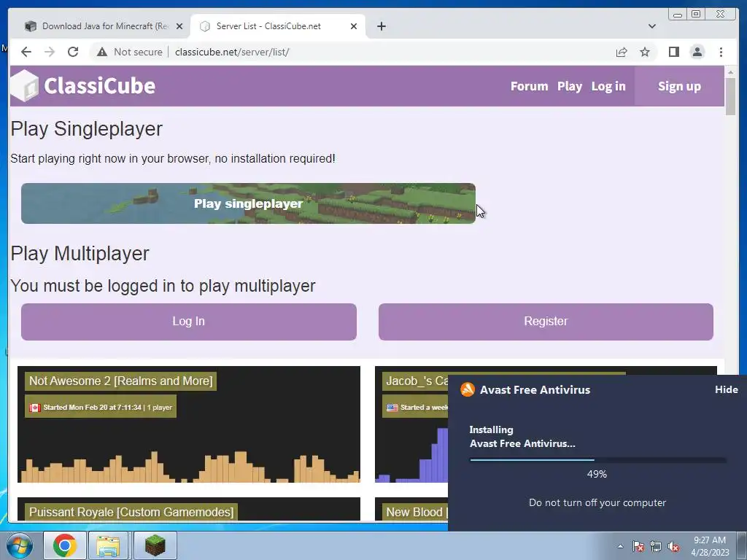Screen dimensions: 747x560
Task: Close the Server List ClassiCube tab
Action: coord(354,26)
